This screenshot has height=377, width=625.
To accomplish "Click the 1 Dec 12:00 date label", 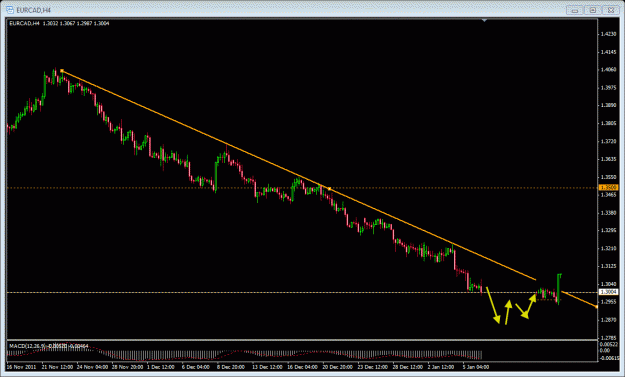I will [x=161, y=367].
